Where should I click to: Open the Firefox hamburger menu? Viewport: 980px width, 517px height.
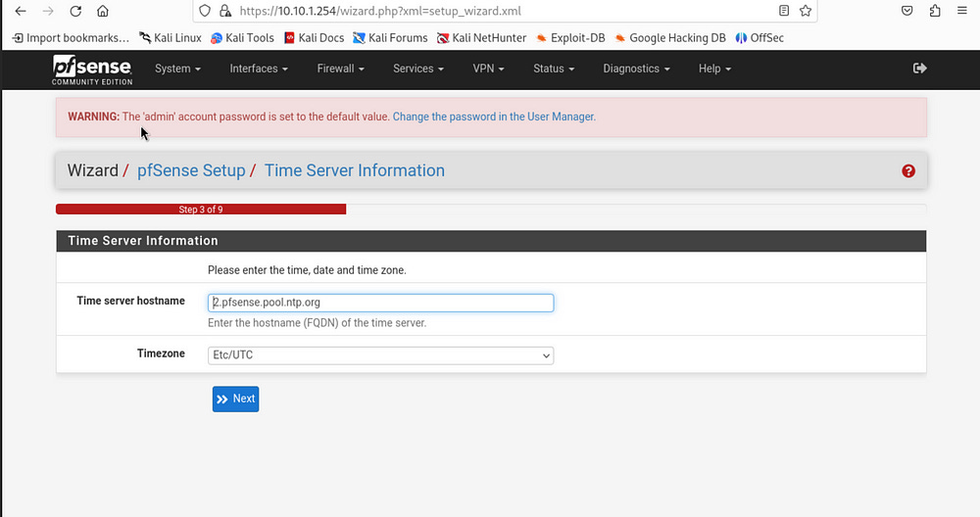pyautogui.click(x=962, y=11)
